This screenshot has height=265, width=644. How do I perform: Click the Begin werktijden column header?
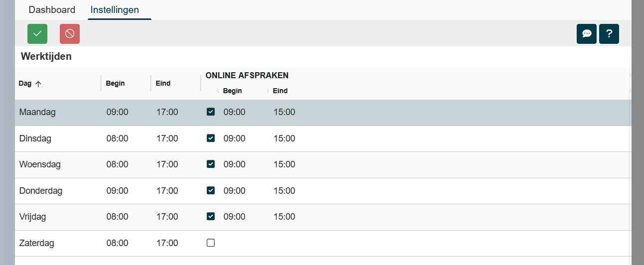click(115, 84)
